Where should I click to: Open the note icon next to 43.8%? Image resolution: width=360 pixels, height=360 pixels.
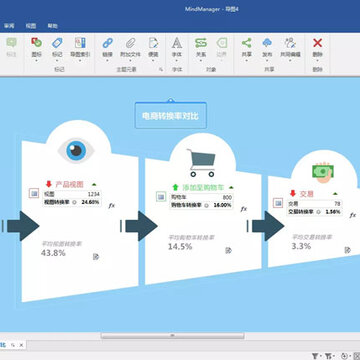click(96, 256)
